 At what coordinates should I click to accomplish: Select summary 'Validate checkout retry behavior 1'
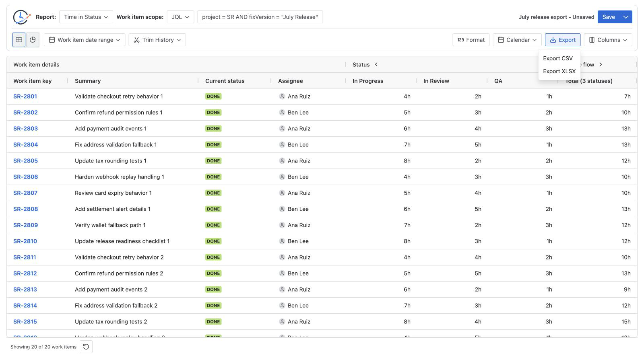(x=119, y=97)
